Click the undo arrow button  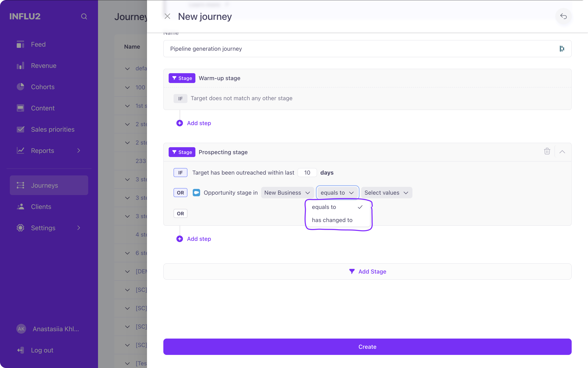[563, 16]
